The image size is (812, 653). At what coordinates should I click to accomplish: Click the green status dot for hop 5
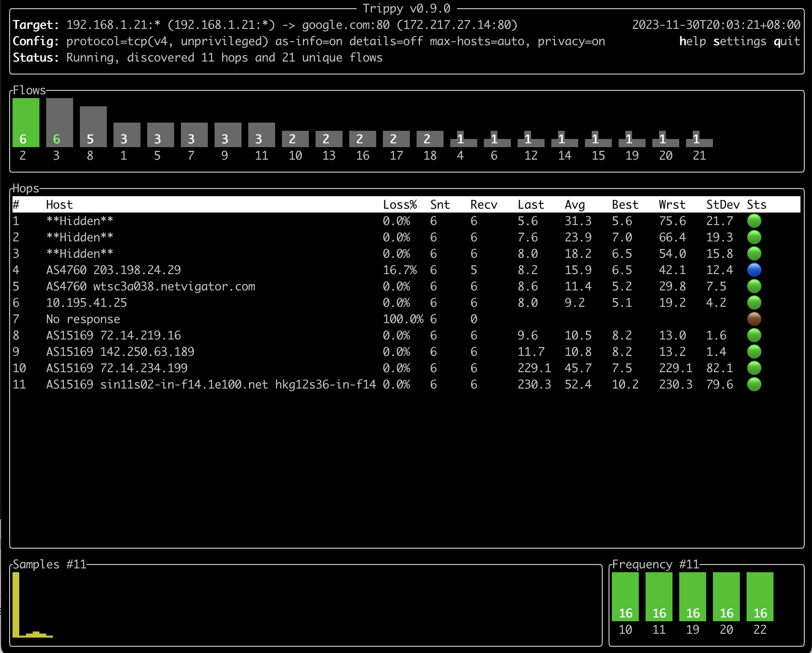point(754,286)
